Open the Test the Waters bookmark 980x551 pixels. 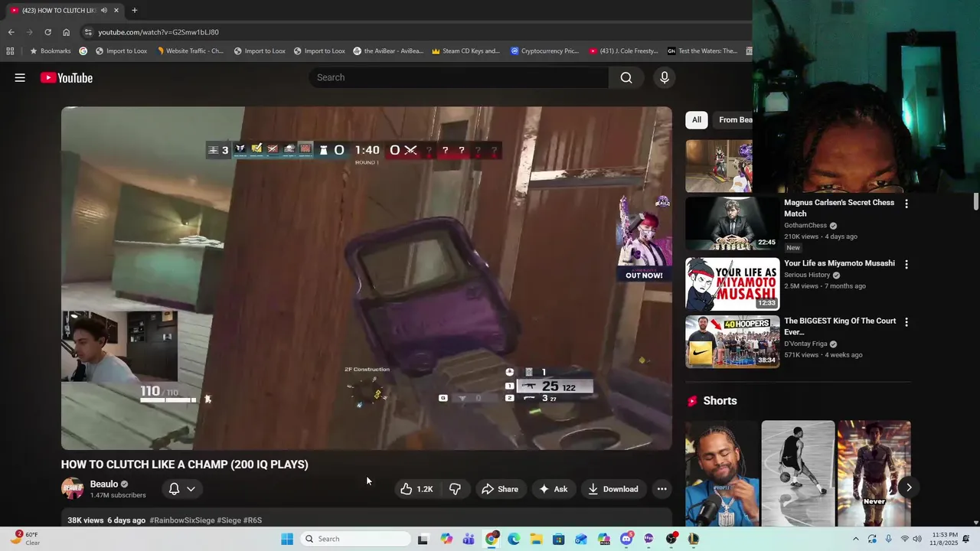tap(703, 51)
